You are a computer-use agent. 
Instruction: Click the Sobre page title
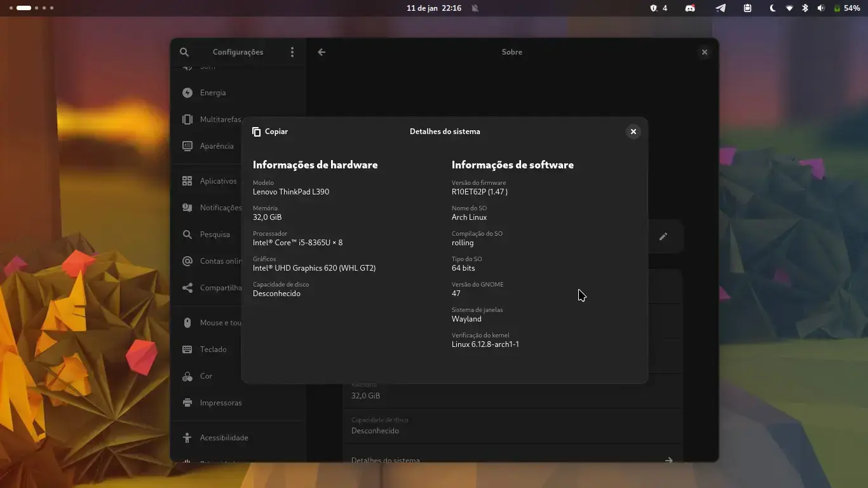(512, 52)
